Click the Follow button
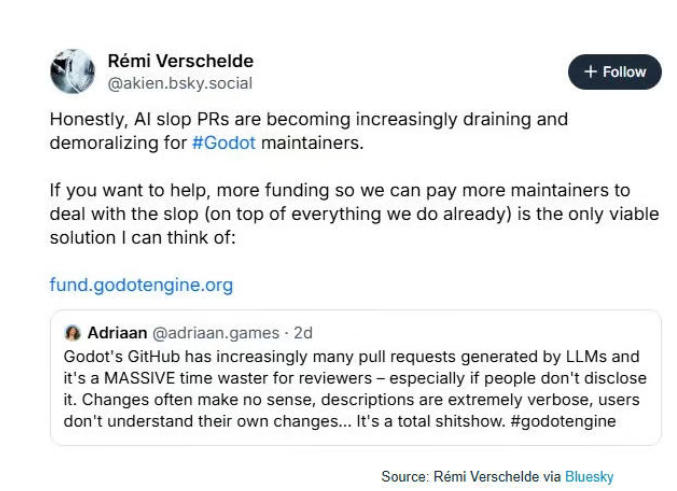 614,72
